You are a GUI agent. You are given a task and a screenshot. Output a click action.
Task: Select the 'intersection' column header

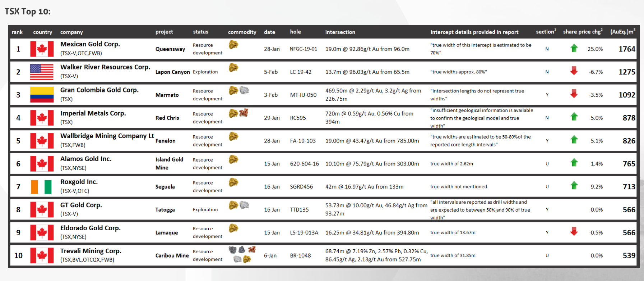click(340, 32)
